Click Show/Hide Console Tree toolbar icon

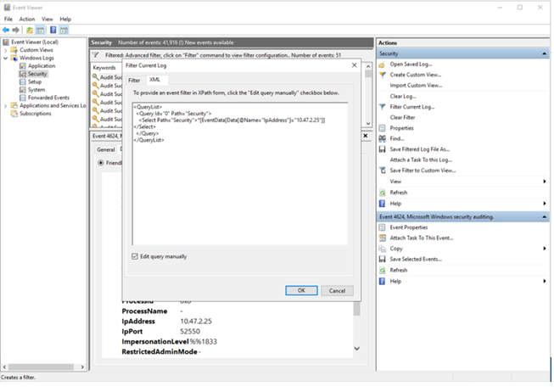coord(40,30)
